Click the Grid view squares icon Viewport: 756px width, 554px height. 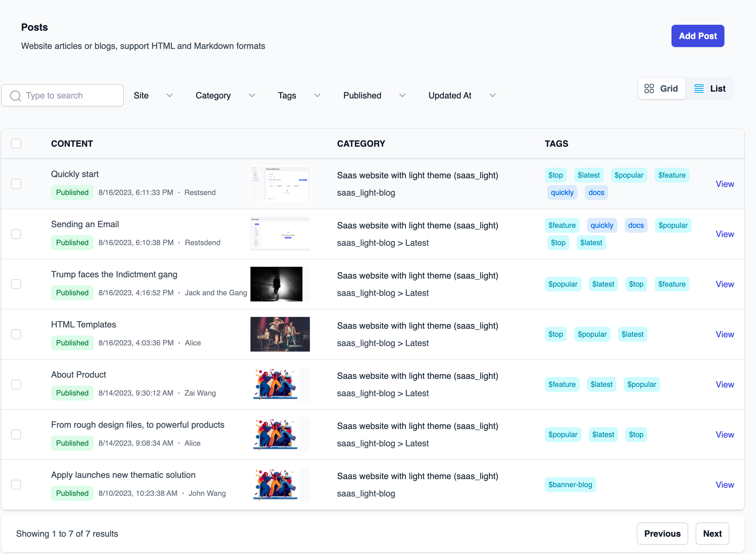(x=649, y=89)
